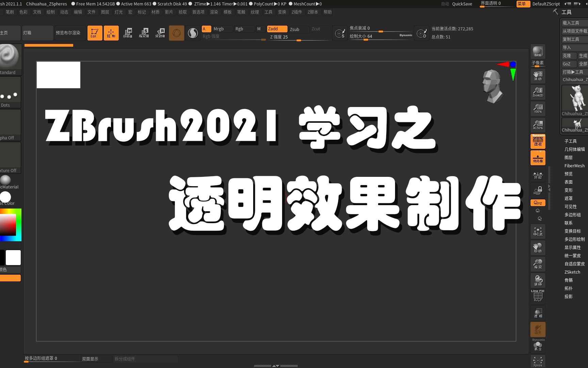
Task: Open the Brush (笔刷) menu
Action: [10, 12]
